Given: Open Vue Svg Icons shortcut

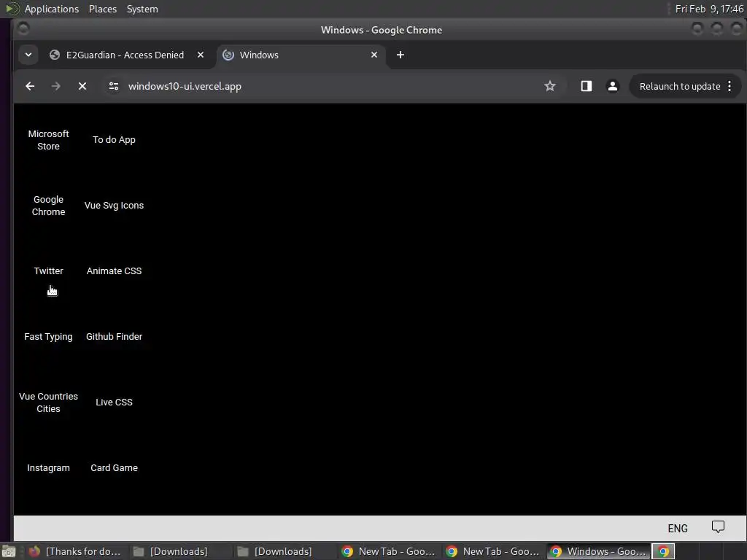Looking at the screenshot, I should click(x=114, y=206).
